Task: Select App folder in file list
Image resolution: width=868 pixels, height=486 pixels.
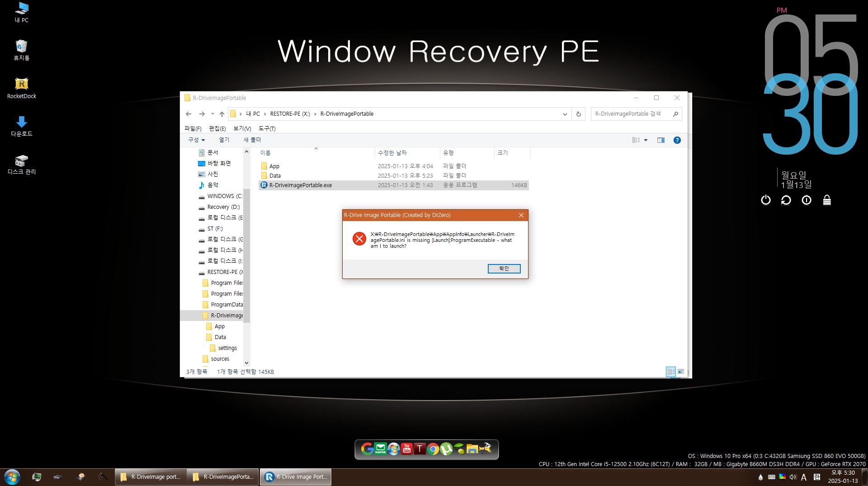Action: point(394,166)
